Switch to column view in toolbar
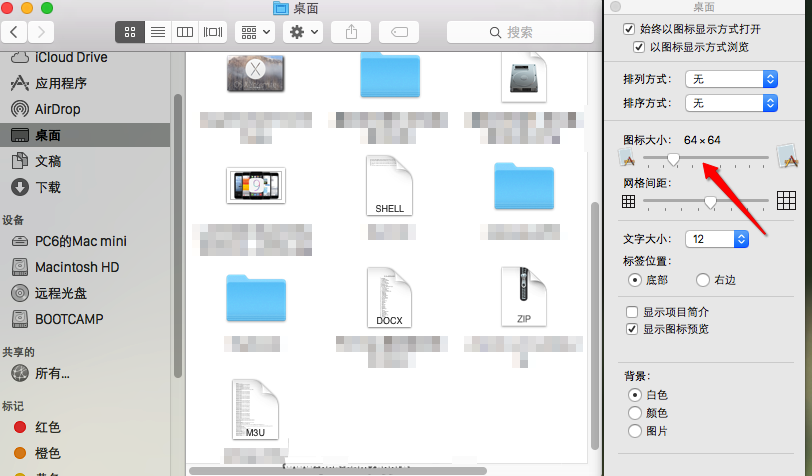812x476 pixels. point(185,32)
